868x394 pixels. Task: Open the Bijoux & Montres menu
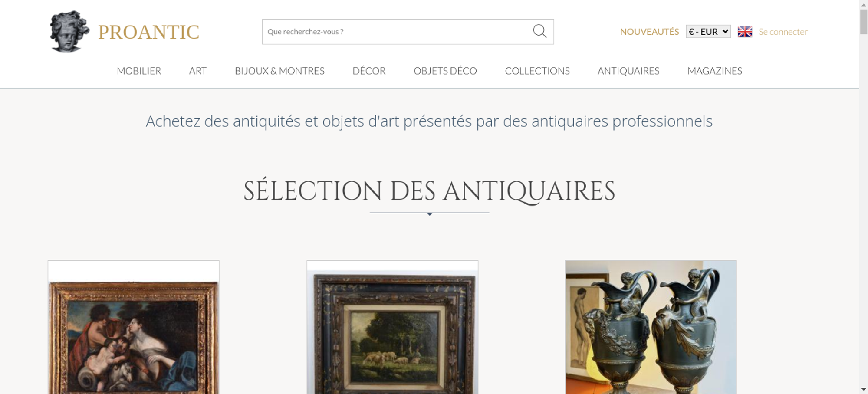(279, 71)
